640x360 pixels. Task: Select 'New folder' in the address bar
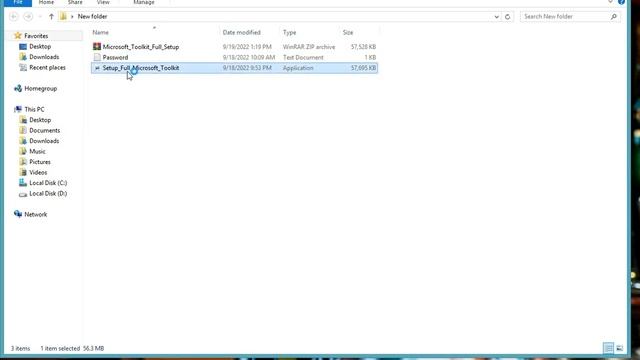click(x=93, y=16)
